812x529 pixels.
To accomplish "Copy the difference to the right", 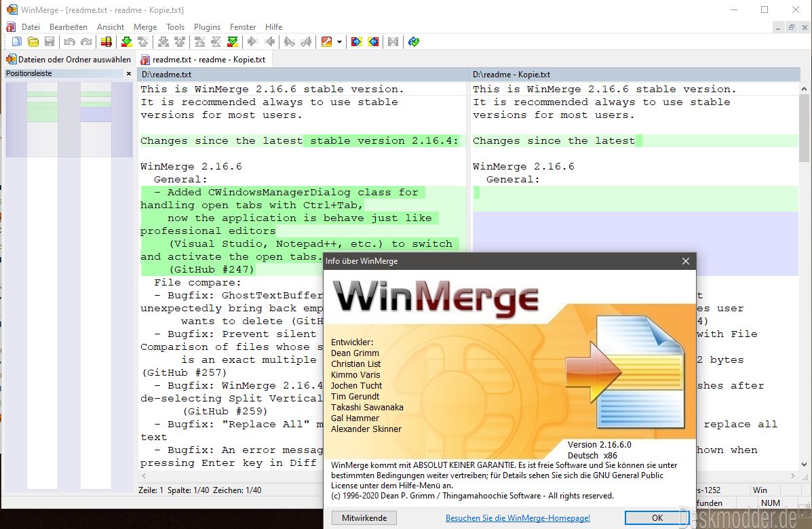I will (x=253, y=42).
